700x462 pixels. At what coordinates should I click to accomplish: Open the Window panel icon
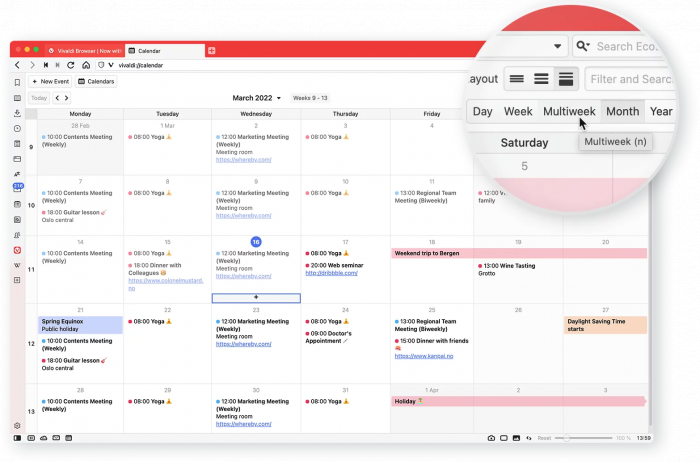click(17, 159)
